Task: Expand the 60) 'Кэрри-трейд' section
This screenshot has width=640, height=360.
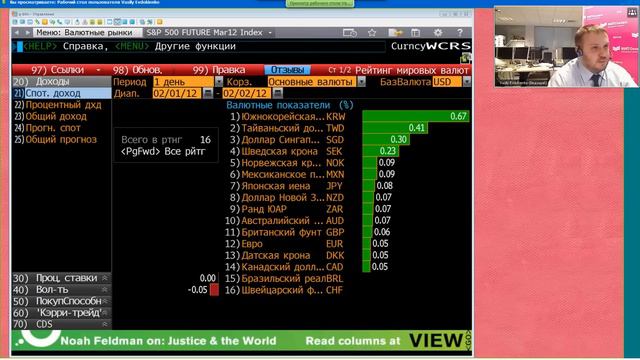Action: pyautogui.click(x=105, y=313)
